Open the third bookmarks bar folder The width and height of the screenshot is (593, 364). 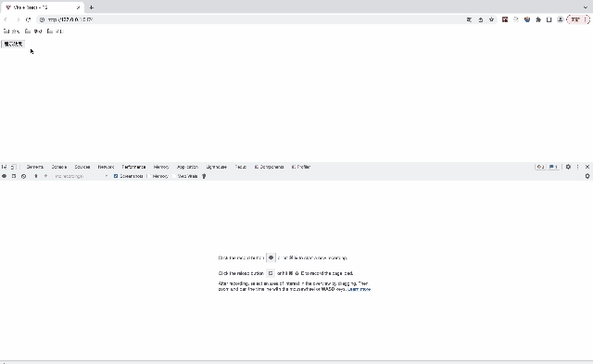click(x=56, y=31)
